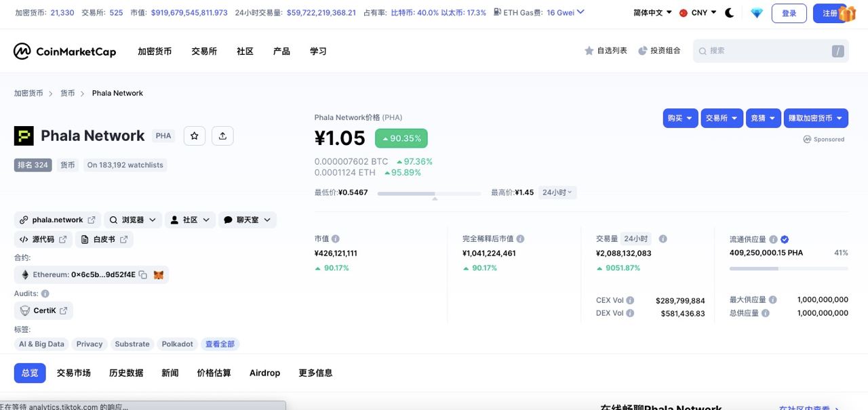Switch to the 历史数据 tab
This screenshot has height=410, width=868.
[x=126, y=373]
